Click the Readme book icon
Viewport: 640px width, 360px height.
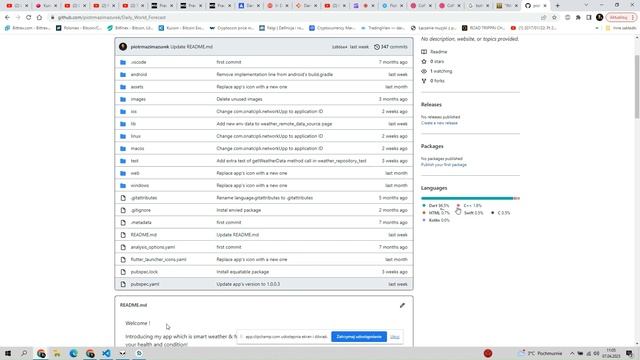tap(424, 52)
